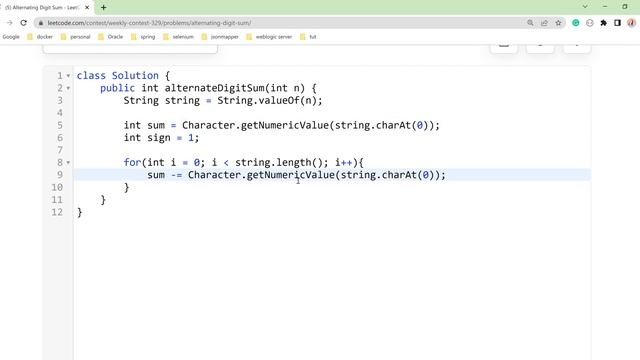The image size is (640, 360).
Task: Open the profile avatar menu
Action: pos(631,23)
